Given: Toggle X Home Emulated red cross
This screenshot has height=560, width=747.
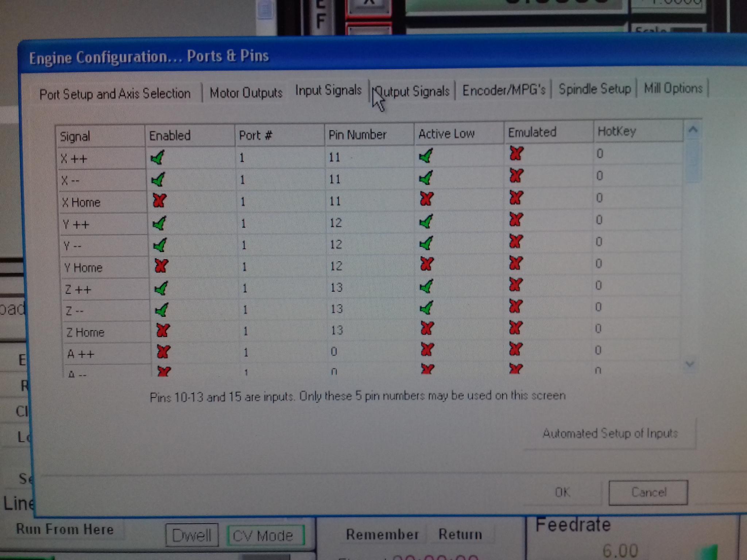Looking at the screenshot, I should click(516, 198).
